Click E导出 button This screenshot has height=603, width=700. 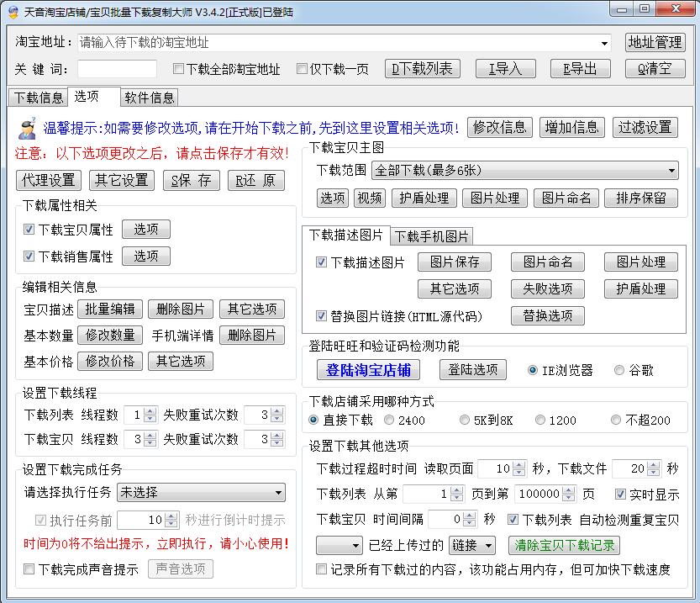(x=581, y=69)
